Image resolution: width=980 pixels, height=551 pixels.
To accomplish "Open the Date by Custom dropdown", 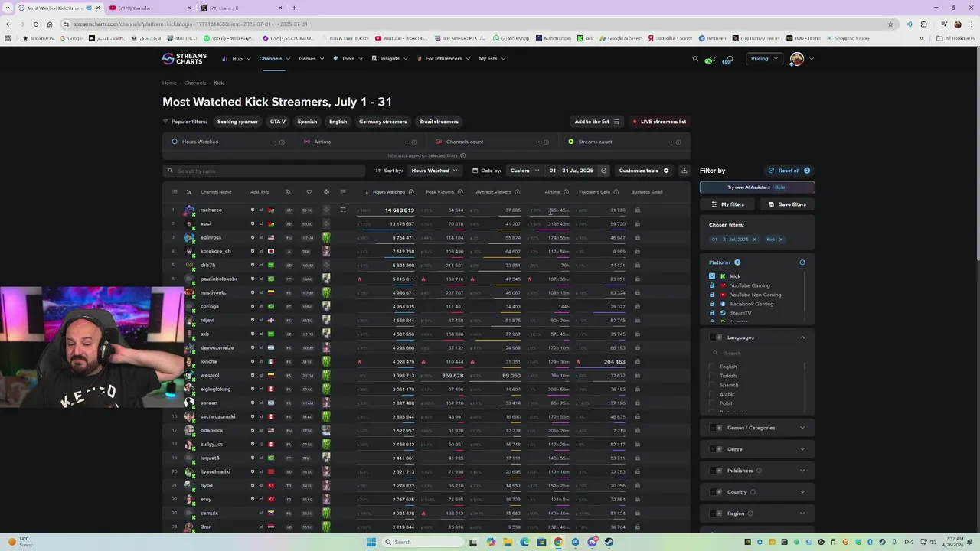I will point(524,171).
